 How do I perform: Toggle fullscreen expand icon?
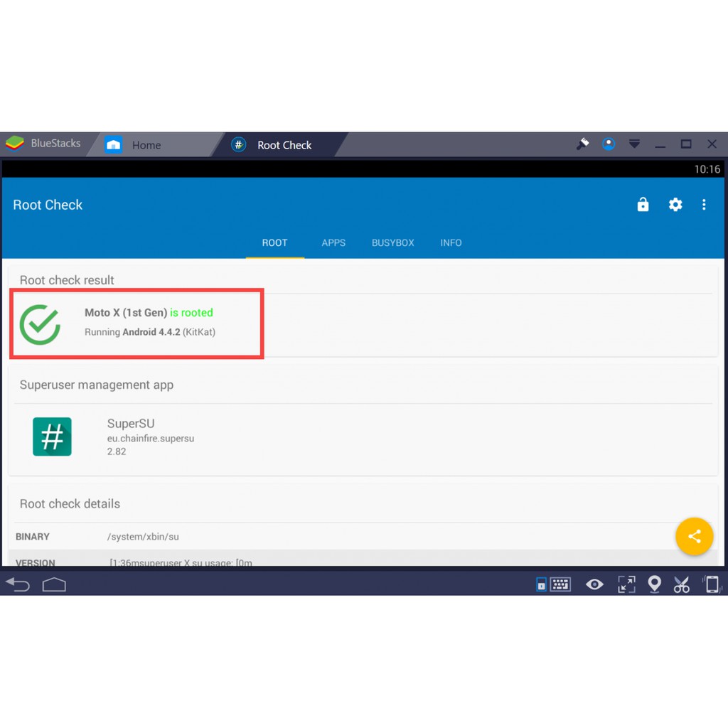[626, 584]
